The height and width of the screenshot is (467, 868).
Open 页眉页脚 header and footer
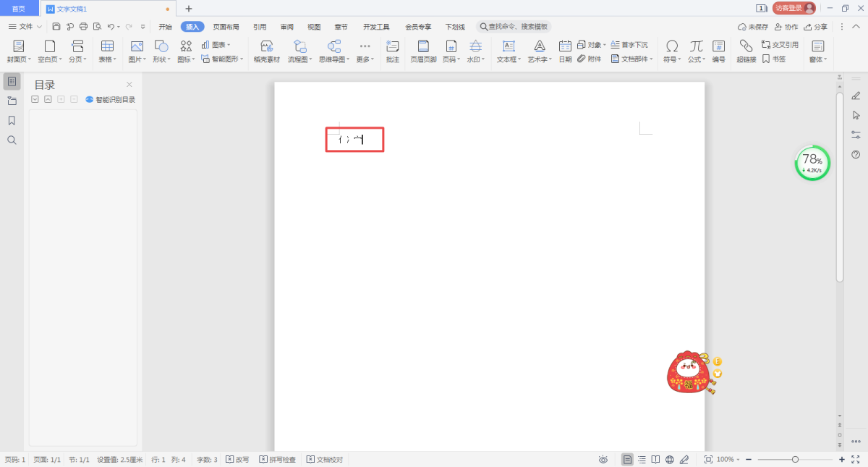(x=423, y=51)
